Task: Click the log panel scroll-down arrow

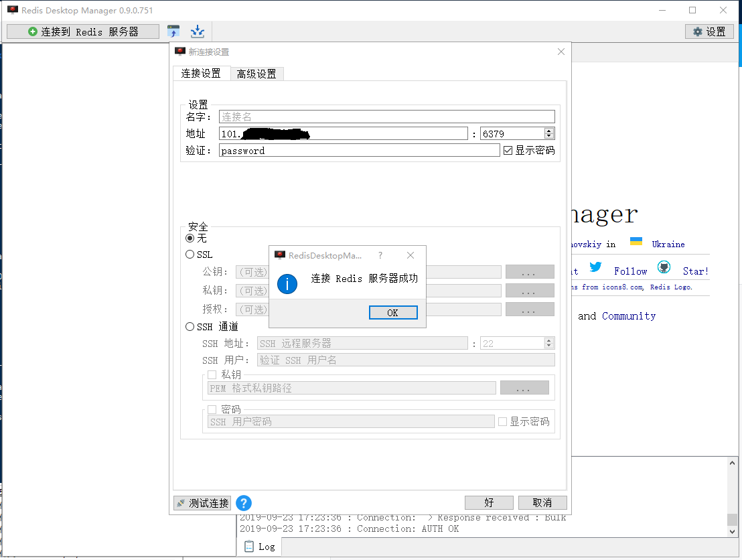Action: [x=732, y=532]
